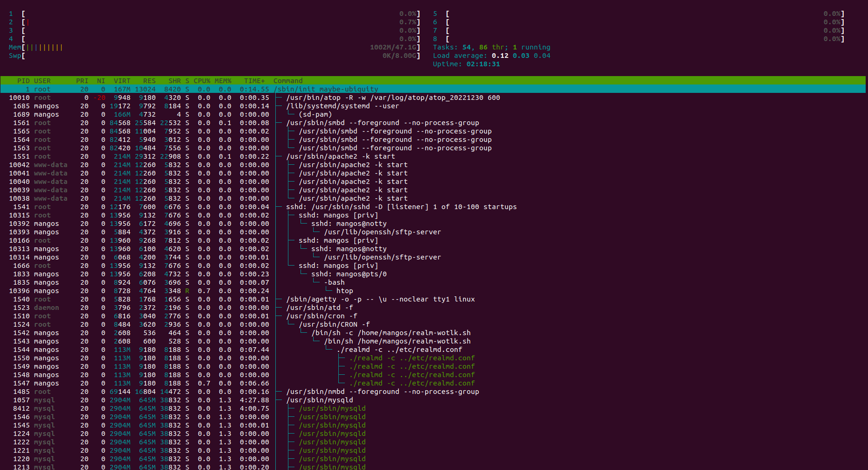The image size is (868, 470).
Task: Sort by USER column header
Action: coord(42,81)
